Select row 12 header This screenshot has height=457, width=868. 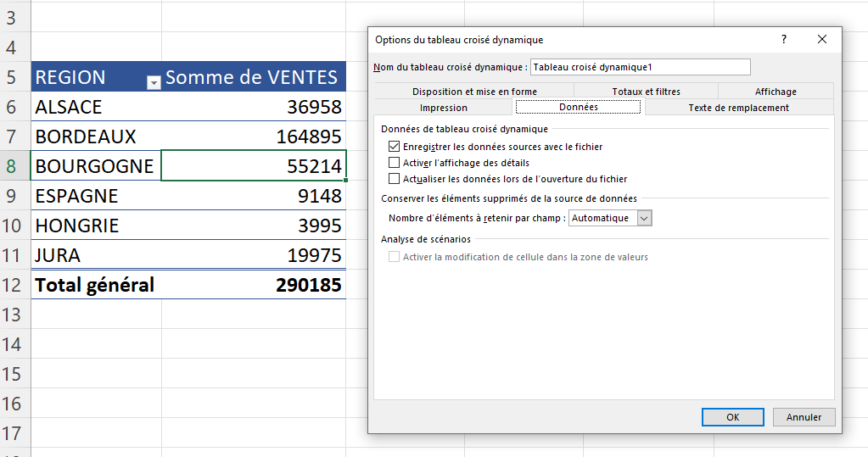13,285
